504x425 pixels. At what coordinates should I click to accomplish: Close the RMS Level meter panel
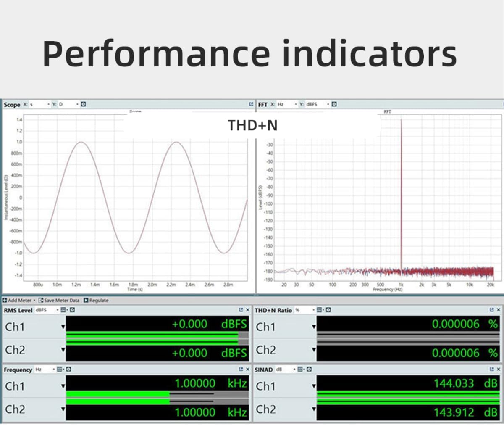tap(248, 311)
